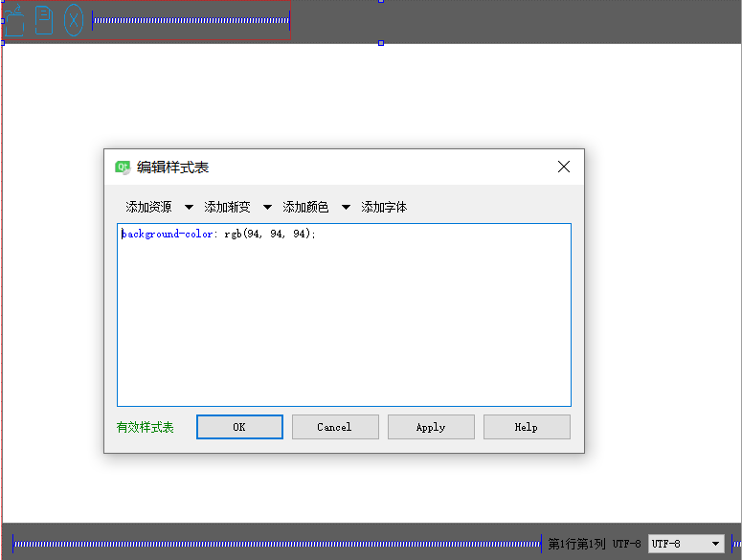The height and width of the screenshot is (560, 742).
Task: Click 添加颜色 button
Action: pyautogui.click(x=305, y=207)
